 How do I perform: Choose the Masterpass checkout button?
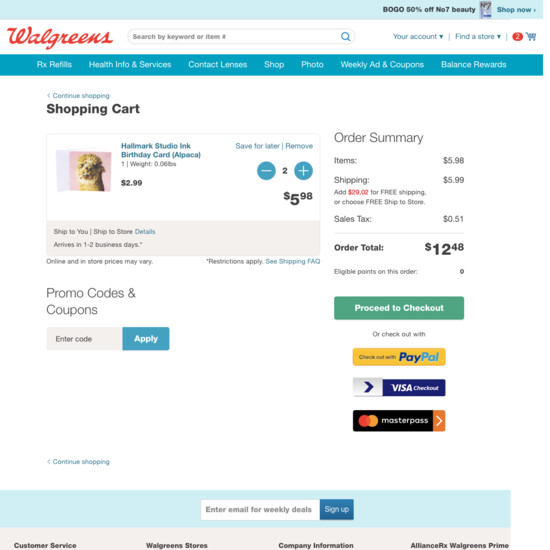[399, 420]
